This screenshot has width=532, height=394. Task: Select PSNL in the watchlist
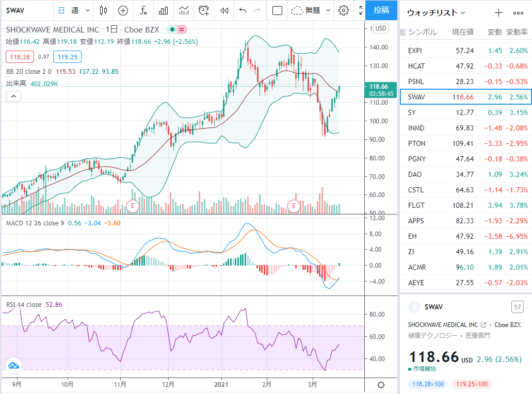[x=466, y=81]
